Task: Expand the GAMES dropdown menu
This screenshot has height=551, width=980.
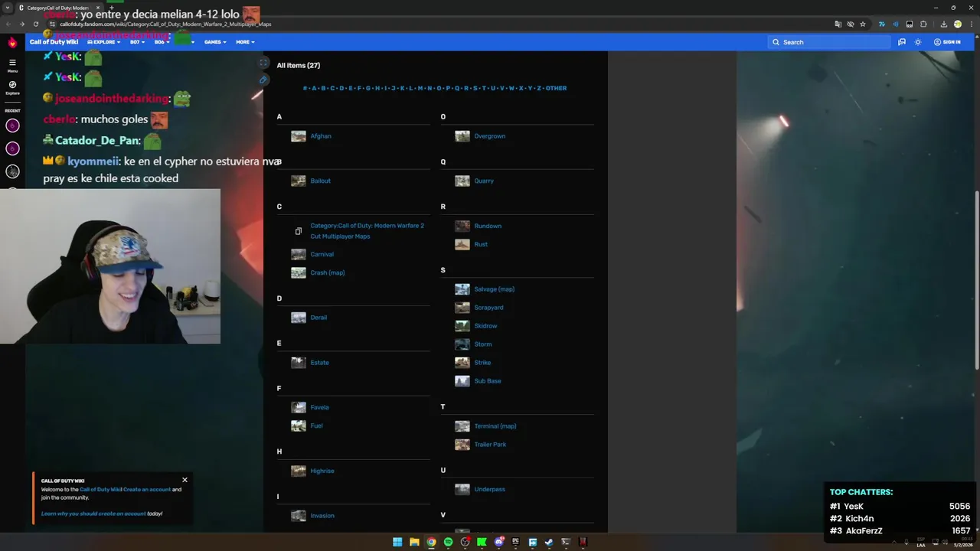Action: pyautogui.click(x=215, y=42)
